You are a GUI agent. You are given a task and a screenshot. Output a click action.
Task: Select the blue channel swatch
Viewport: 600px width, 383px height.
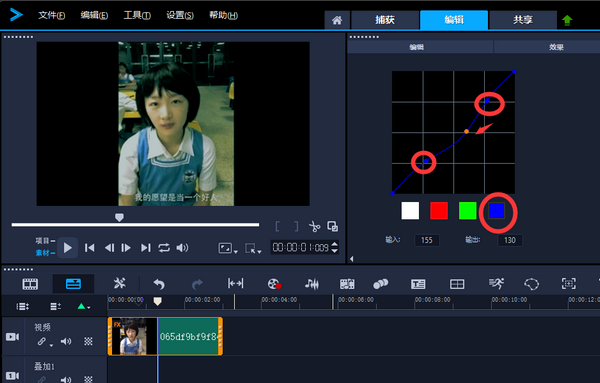pos(497,211)
